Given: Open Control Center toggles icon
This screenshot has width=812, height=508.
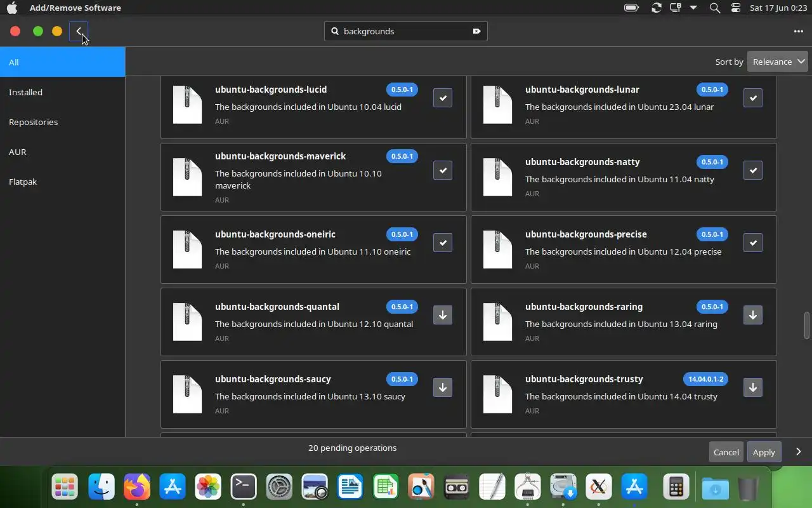Looking at the screenshot, I should pos(736,8).
